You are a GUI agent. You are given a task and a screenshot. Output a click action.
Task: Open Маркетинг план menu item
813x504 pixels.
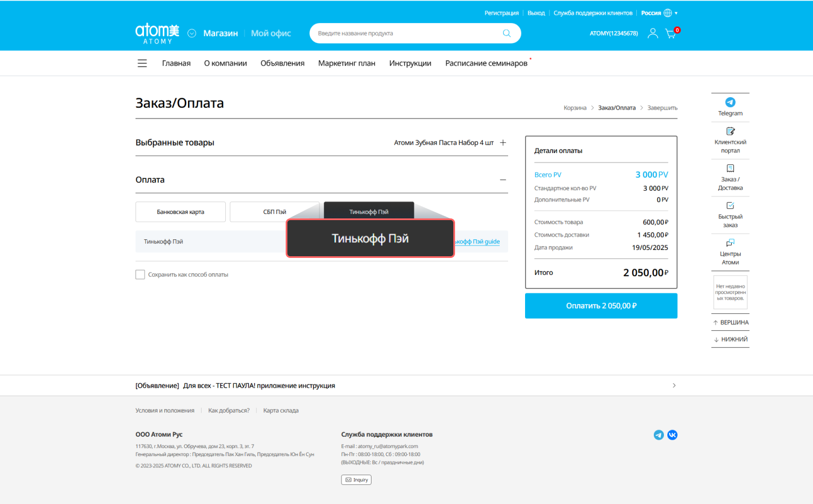pyautogui.click(x=347, y=63)
